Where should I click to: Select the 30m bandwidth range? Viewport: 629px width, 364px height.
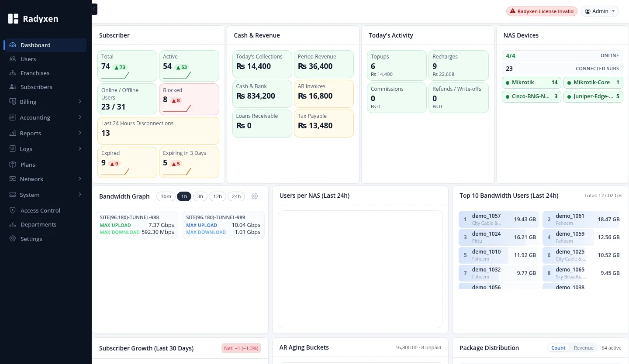(166, 196)
